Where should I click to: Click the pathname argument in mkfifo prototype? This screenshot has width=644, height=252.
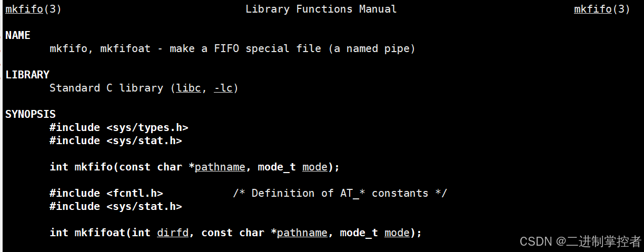(x=220, y=167)
